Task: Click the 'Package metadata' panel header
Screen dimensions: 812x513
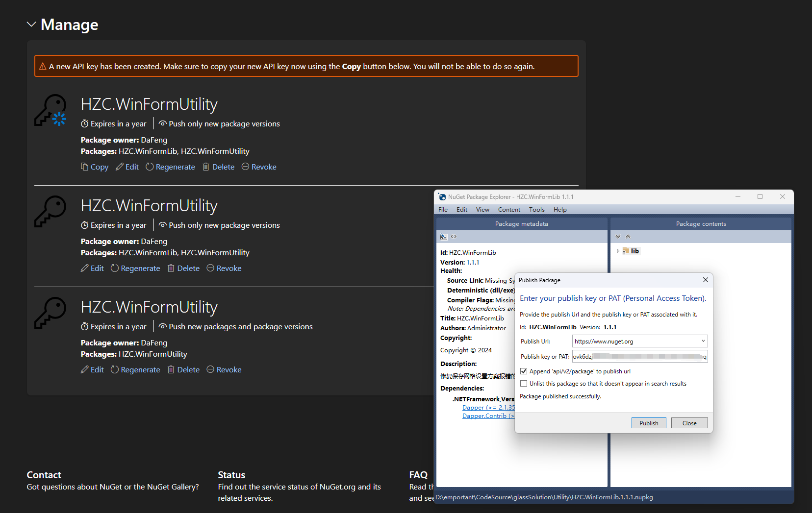Action: (x=522, y=224)
